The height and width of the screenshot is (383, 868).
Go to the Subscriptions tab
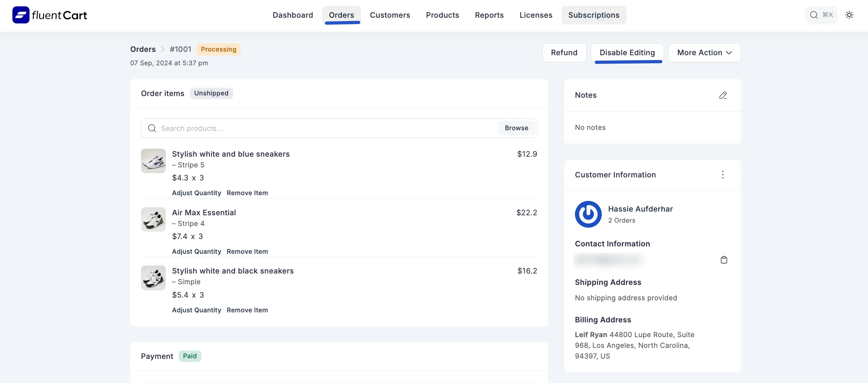tap(593, 15)
